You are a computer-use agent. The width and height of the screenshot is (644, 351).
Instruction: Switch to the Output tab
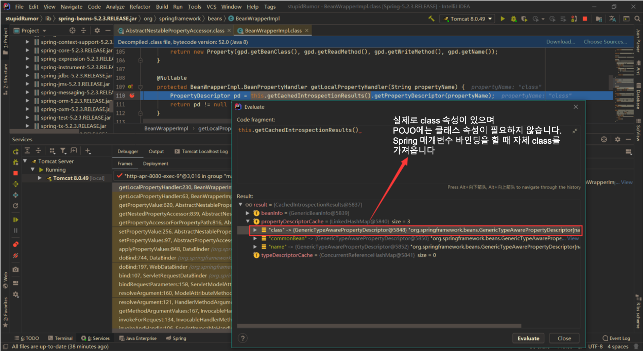coord(156,151)
